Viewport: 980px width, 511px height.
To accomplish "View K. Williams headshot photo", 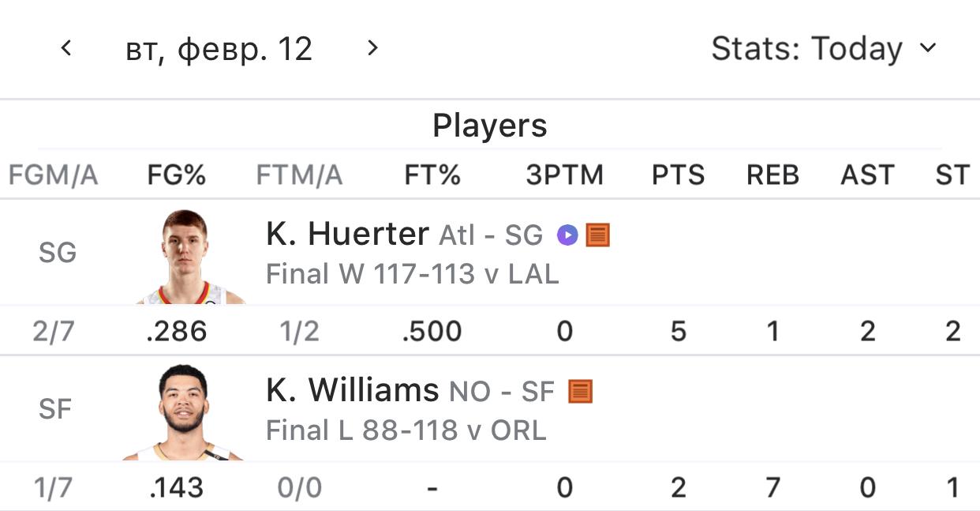I will (184, 412).
